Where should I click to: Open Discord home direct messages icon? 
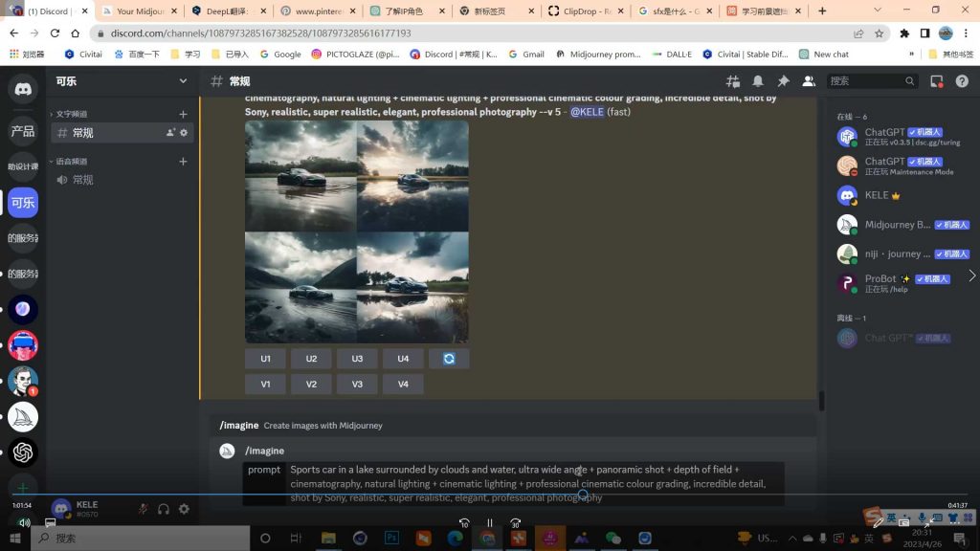click(23, 89)
